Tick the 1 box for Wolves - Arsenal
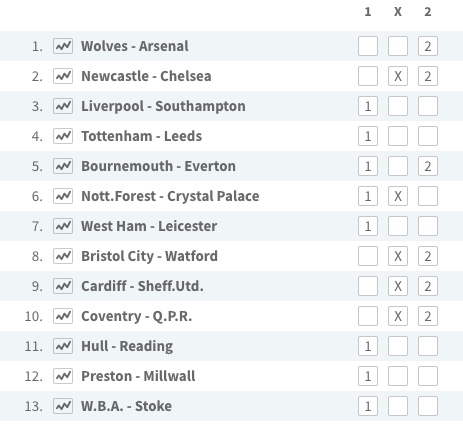 [x=368, y=46]
